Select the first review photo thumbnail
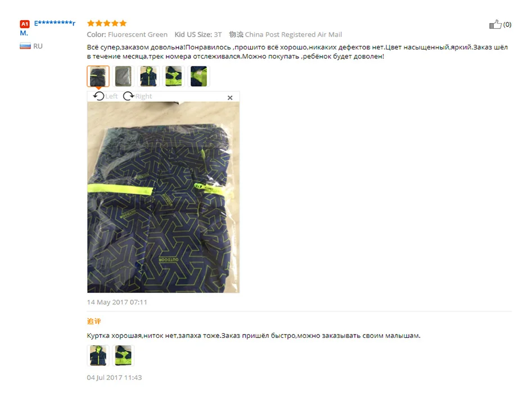Image resolution: width=532 pixels, height=398 pixels. (98, 76)
